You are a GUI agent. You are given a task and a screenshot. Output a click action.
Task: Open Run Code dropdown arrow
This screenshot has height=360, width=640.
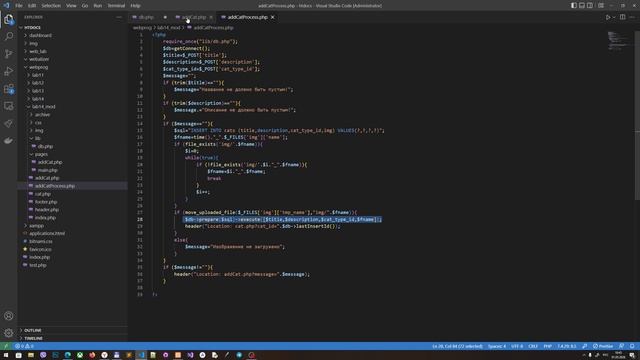click(613, 17)
